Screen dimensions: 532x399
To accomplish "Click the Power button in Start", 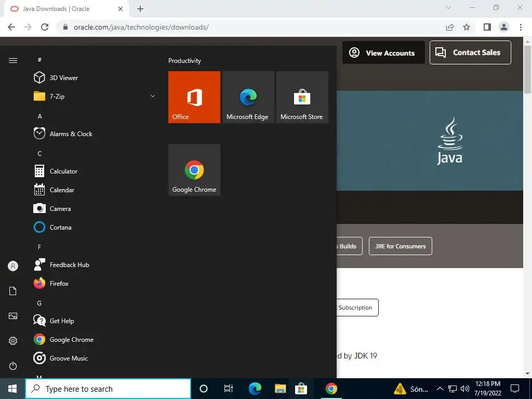I will tap(13, 366).
